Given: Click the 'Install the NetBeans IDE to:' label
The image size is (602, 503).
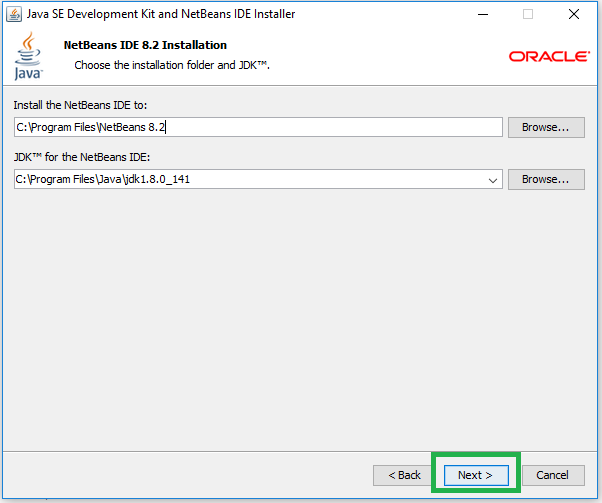Looking at the screenshot, I should click(x=80, y=105).
